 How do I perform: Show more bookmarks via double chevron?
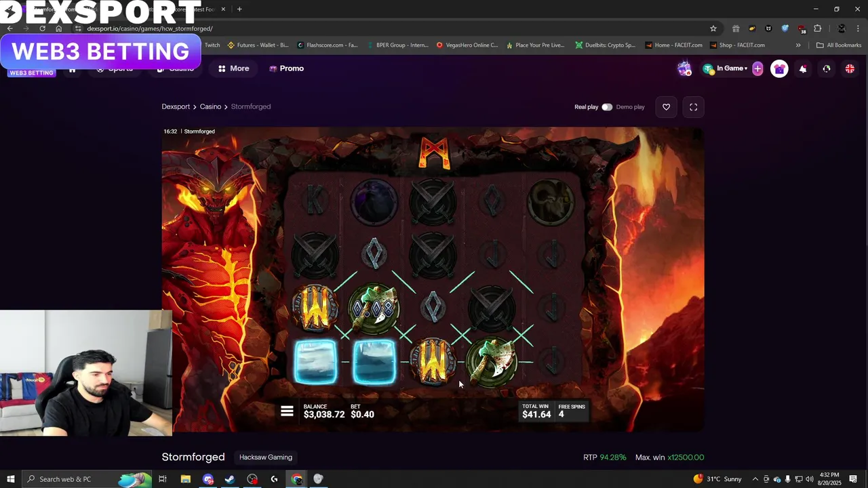(x=798, y=45)
